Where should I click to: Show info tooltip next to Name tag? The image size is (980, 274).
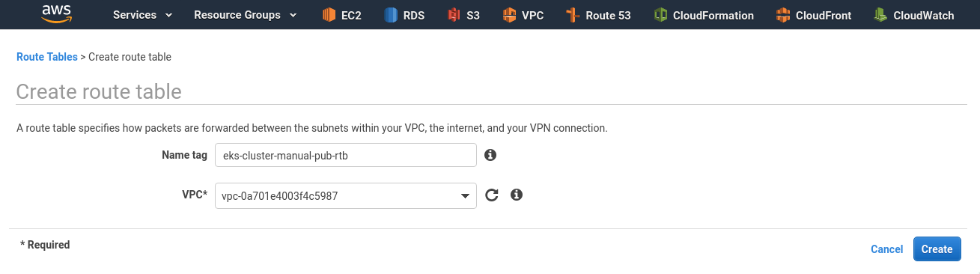tap(490, 155)
